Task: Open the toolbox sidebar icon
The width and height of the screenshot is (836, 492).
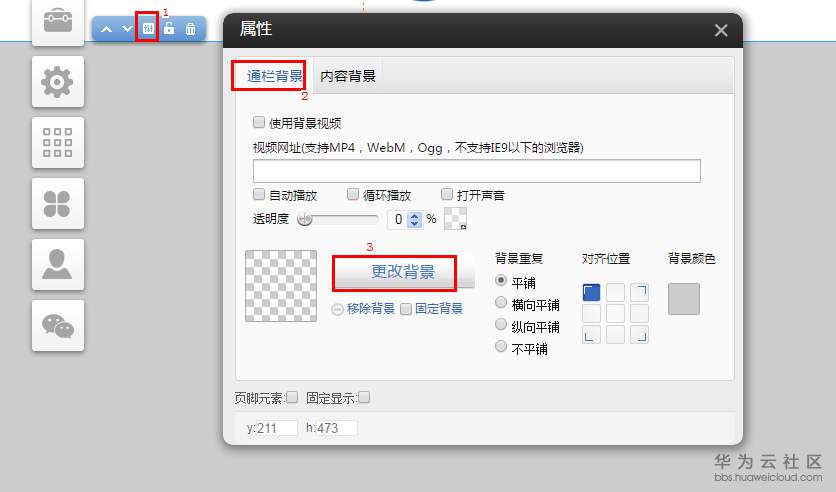Action: [58, 21]
